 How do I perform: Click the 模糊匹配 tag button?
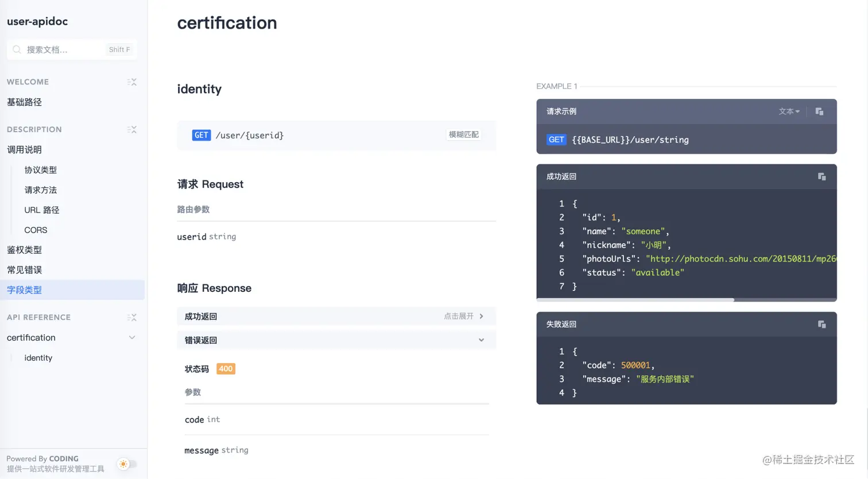coord(464,135)
